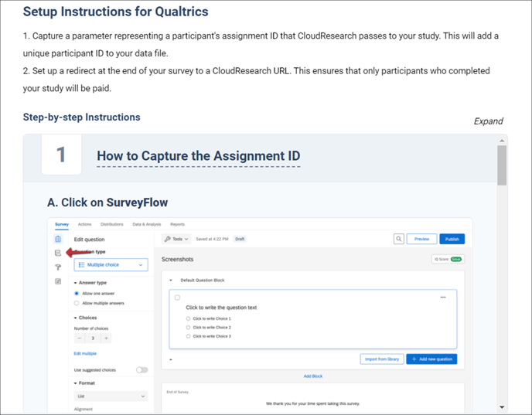Decrease number of choices with minus

80,338
